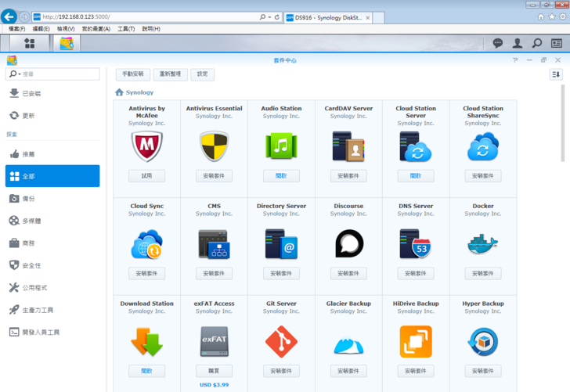
Task: Open the Audio Station package icon
Action: coord(281,146)
